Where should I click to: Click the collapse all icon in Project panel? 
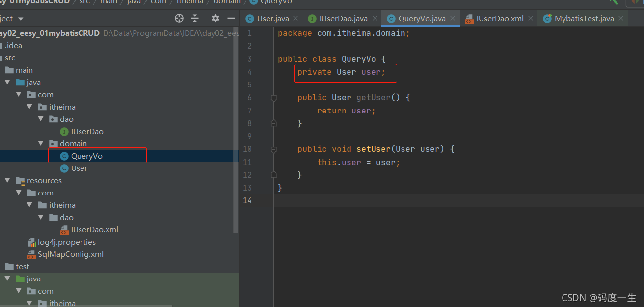(x=195, y=18)
